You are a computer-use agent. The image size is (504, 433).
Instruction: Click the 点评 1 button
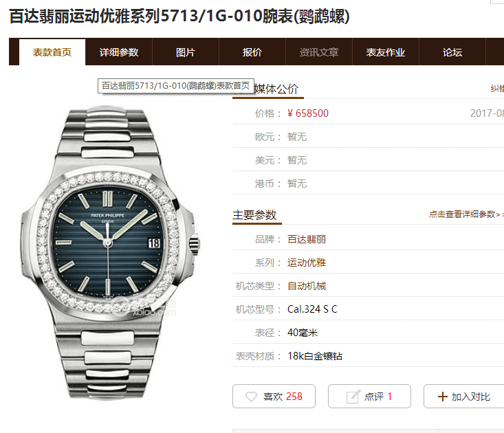click(x=369, y=397)
